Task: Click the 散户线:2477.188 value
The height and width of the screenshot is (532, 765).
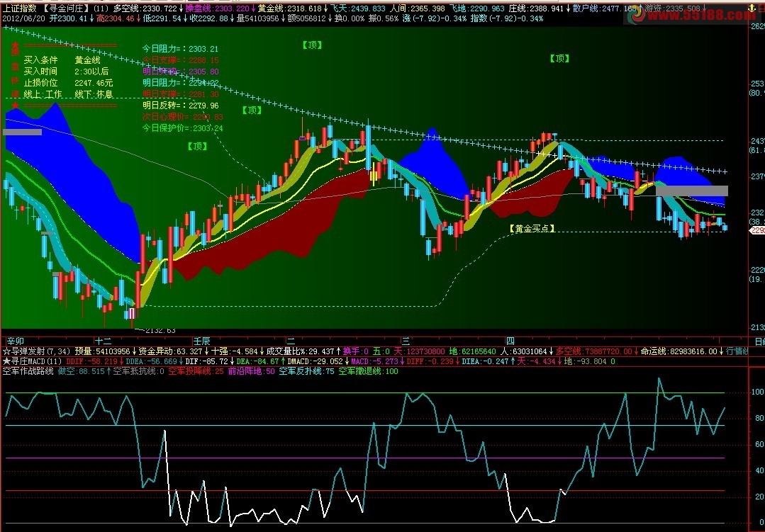Action: click(x=605, y=9)
